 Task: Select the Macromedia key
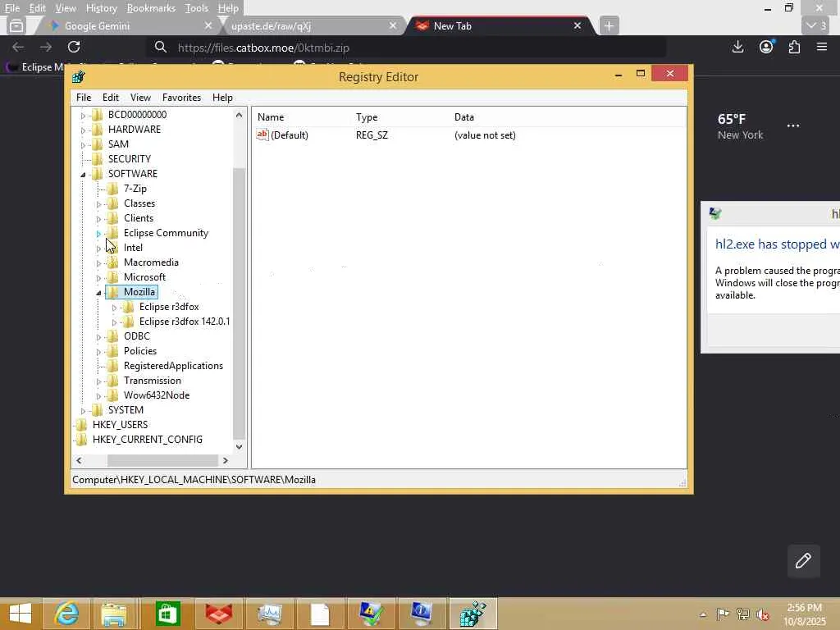pyautogui.click(x=151, y=262)
